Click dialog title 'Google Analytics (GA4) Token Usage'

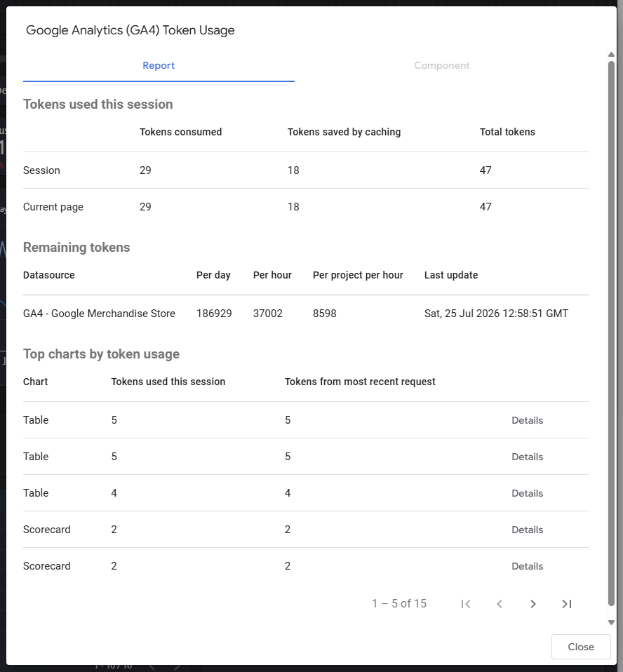tap(130, 30)
